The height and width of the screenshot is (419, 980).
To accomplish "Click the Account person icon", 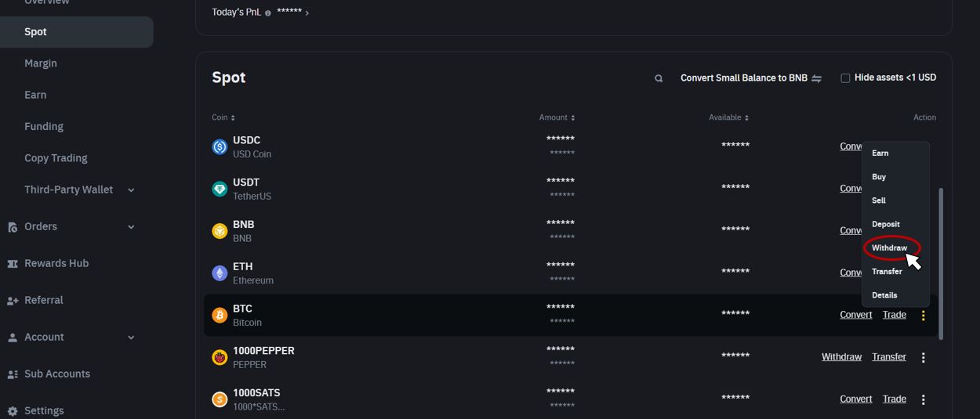I will pos(13,338).
